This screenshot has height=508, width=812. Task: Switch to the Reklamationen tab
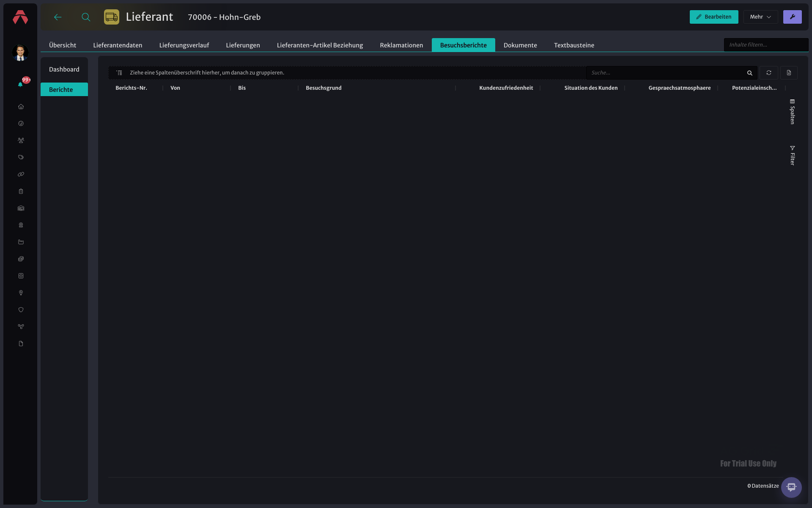tap(401, 45)
